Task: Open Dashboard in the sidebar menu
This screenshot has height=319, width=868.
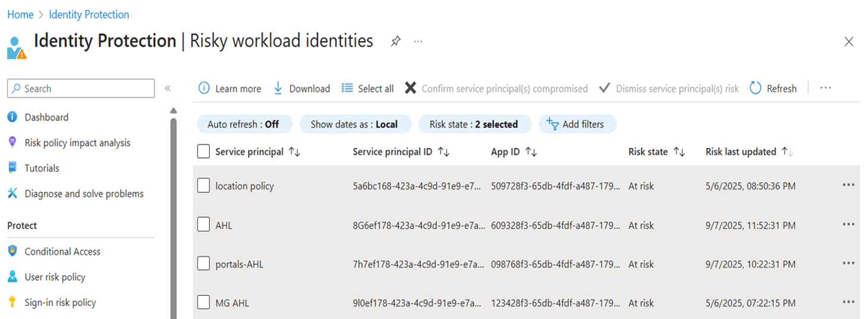Action: [x=46, y=117]
